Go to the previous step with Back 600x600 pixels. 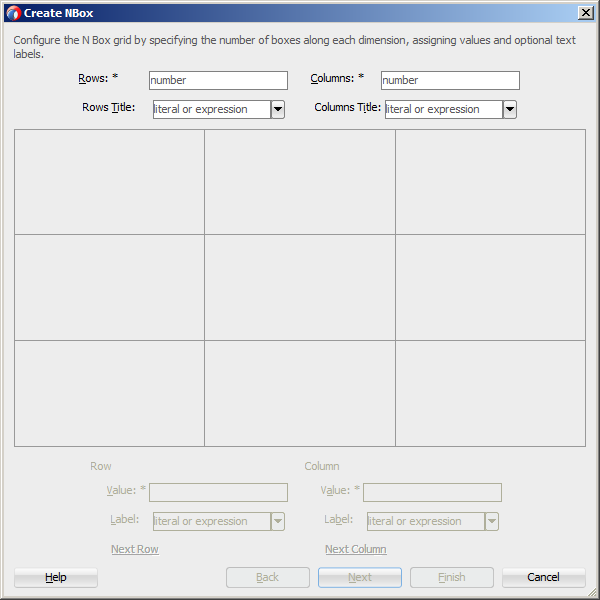(267, 577)
